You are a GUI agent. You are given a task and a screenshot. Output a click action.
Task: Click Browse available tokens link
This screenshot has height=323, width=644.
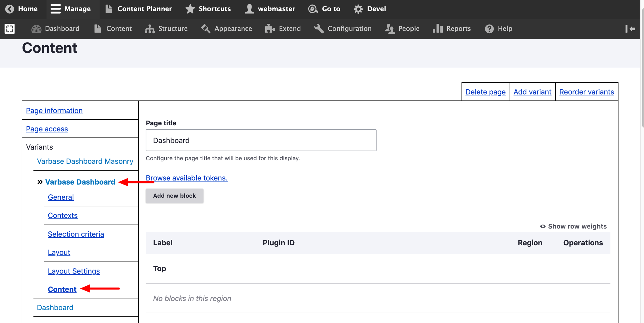tap(186, 178)
